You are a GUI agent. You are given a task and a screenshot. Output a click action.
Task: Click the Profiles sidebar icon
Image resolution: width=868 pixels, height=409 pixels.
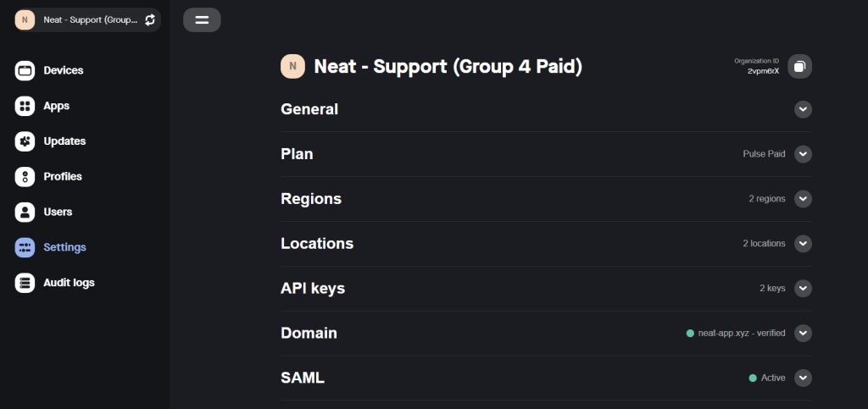[25, 177]
